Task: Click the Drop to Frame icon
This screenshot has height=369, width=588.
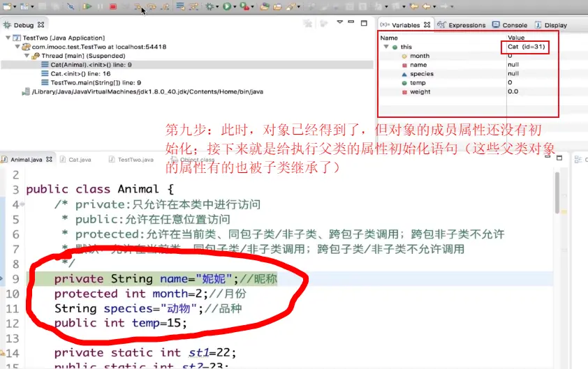Action: pyautogui.click(x=180, y=6)
